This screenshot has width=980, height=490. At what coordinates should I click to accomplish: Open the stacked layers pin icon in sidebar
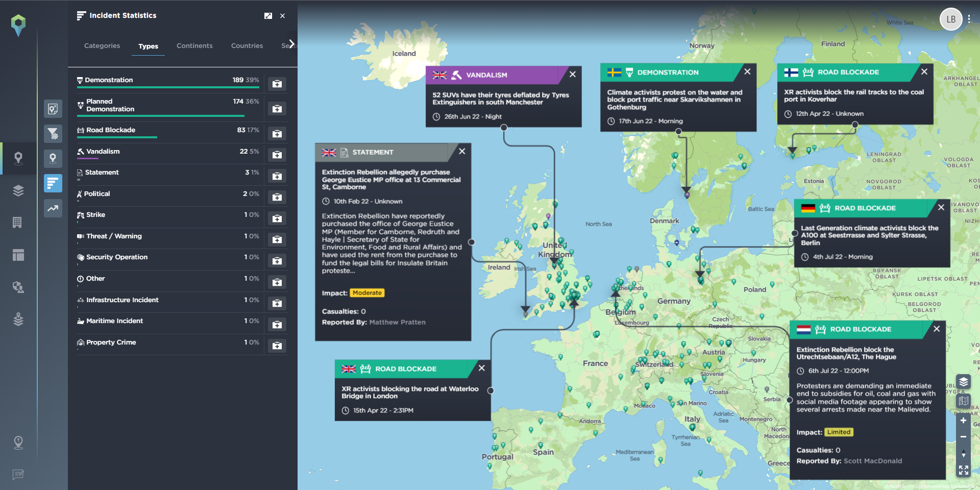click(18, 320)
